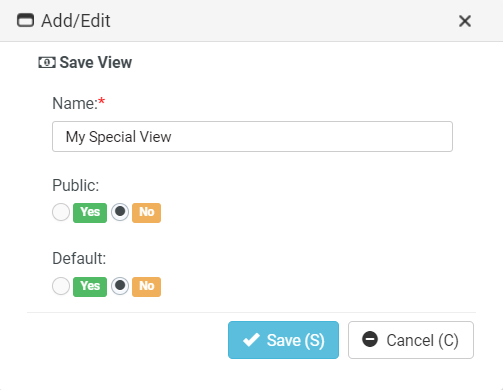
Task: Click the Public field label
Action: pos(76,185)
